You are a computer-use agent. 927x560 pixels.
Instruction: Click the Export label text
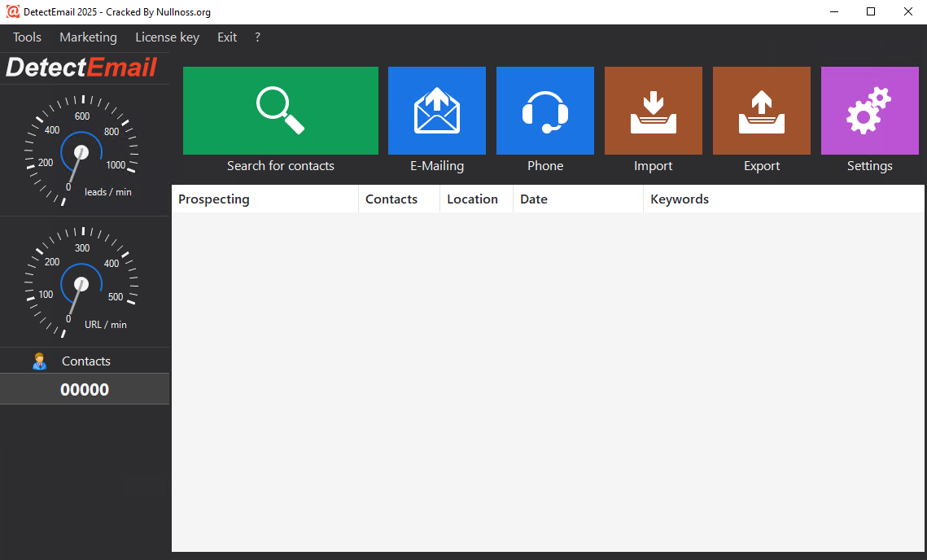[762, 166]
